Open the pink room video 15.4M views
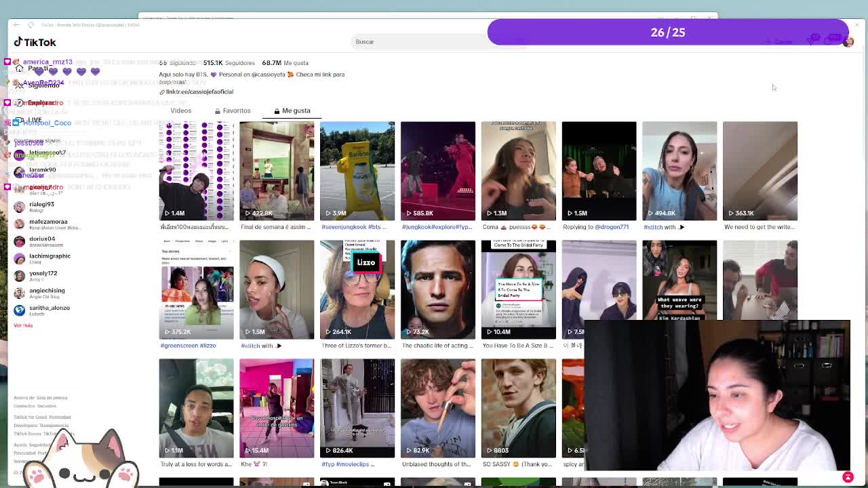Viewport: 868px width, 488px height. (x=277, y=408)
